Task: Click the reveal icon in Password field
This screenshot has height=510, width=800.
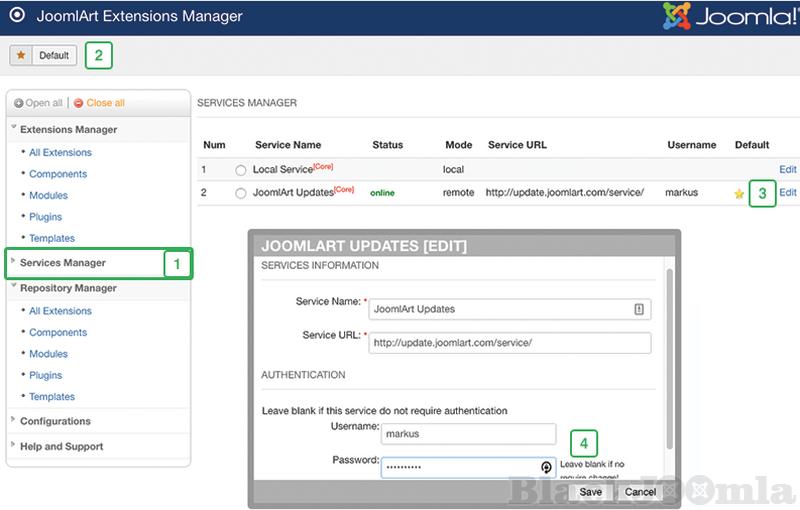Action: (x=547, y=467)
